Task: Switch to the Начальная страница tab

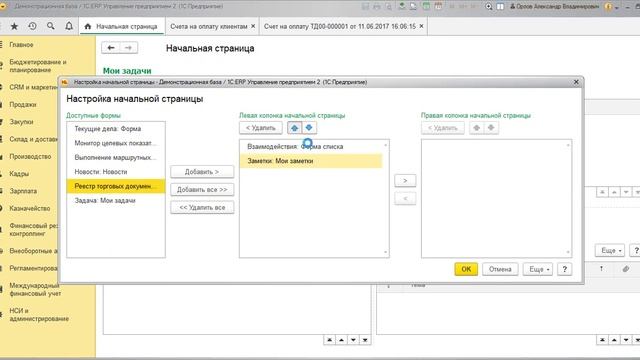Action: pos(122,27)
